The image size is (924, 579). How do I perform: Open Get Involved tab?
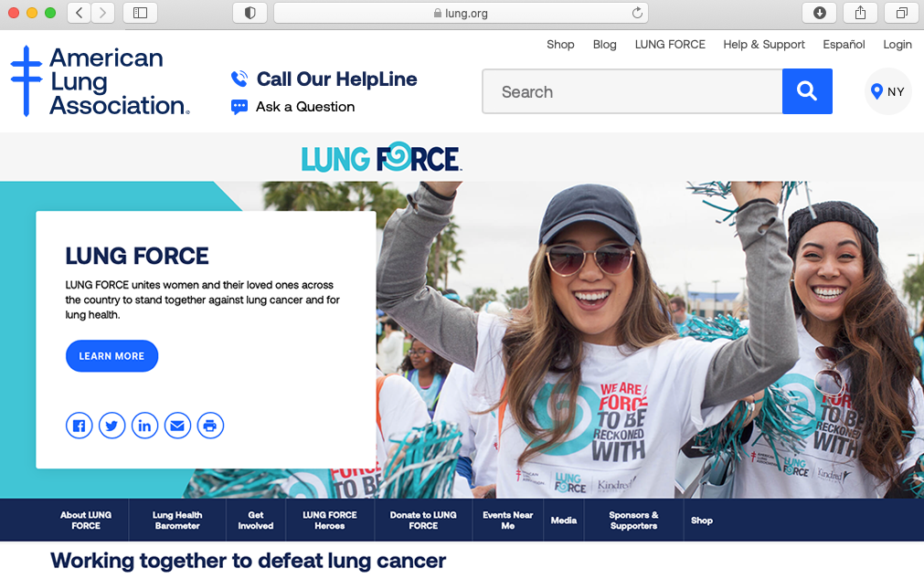coord(256,521)
